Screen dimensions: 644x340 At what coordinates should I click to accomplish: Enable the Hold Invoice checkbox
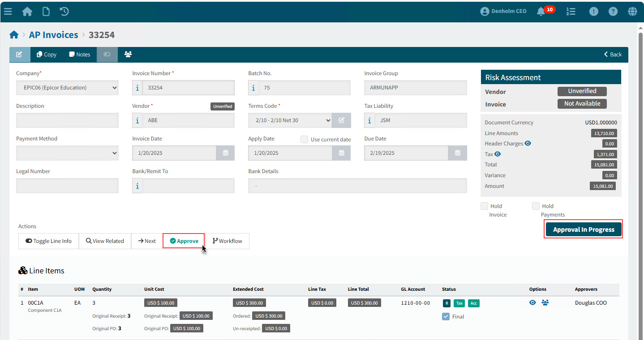484,206
